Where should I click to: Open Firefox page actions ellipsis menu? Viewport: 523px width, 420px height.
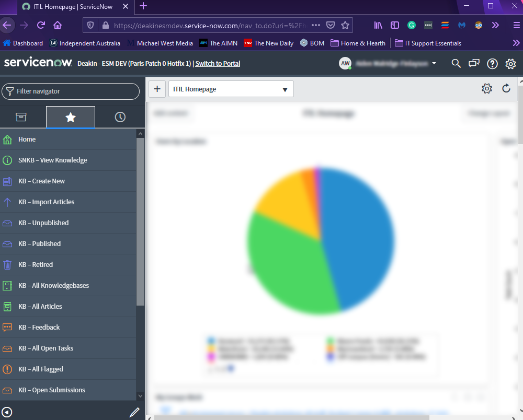point(315,25)
